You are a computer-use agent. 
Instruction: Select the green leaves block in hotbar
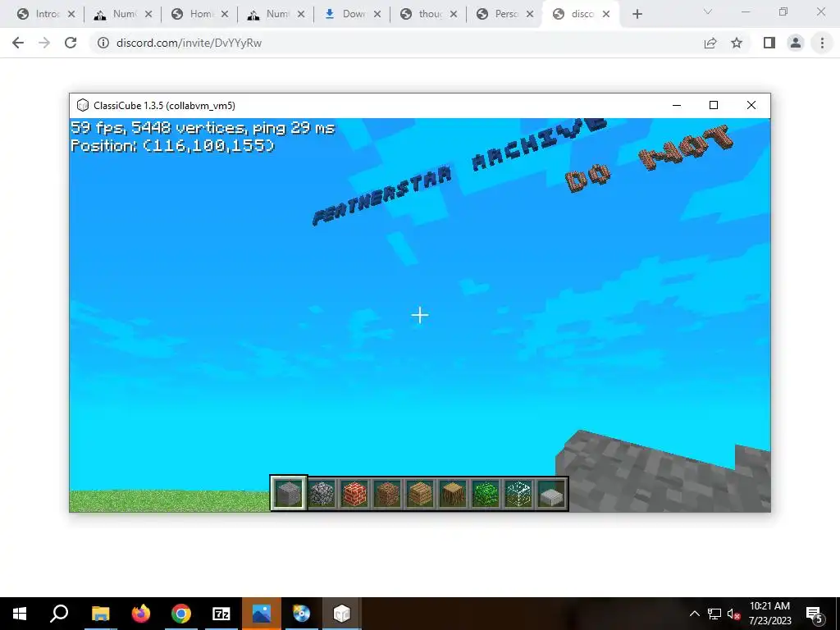point(486,493)
